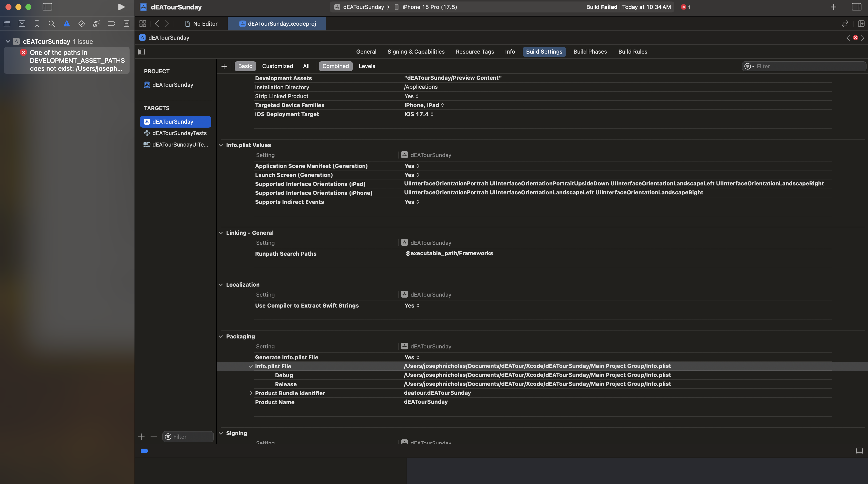
Task: Collapse the dEATourSunday issue group
Action: coord(8,41)
